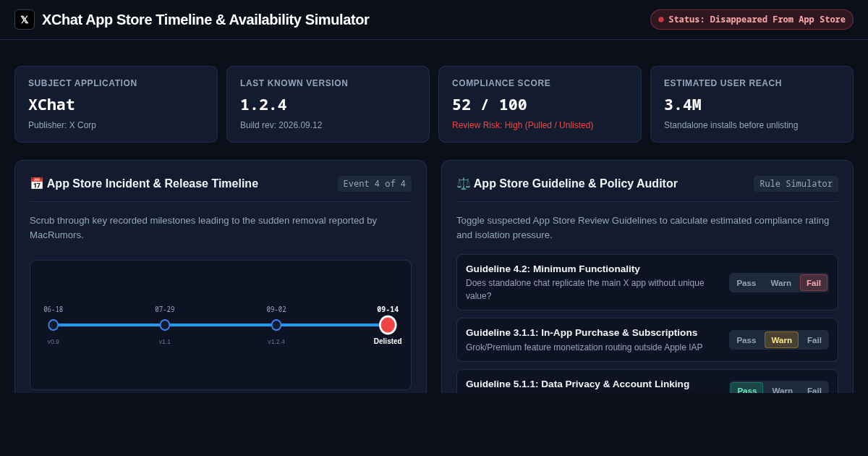Set Guideline 4.2 Minimum Functionality to Warn
The height and width of the screenshot is (456, 868).
[x=780, y=283]
